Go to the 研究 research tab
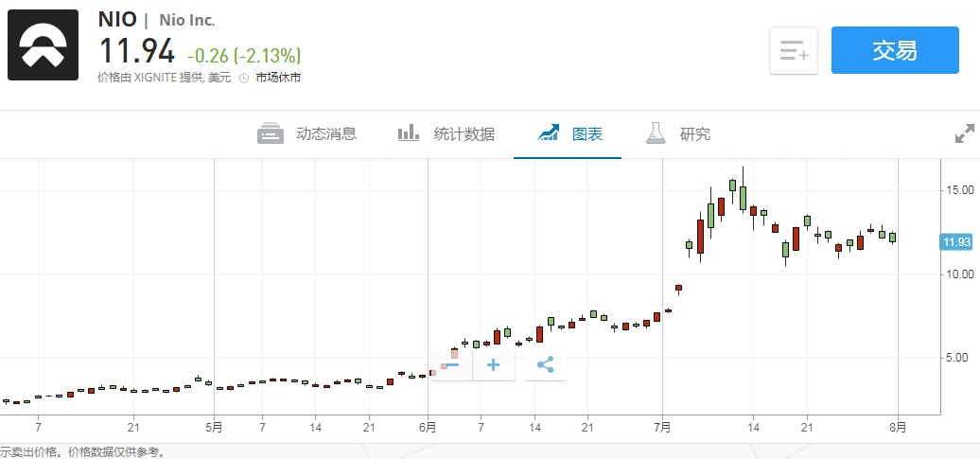980x459 pixels. 678,133
